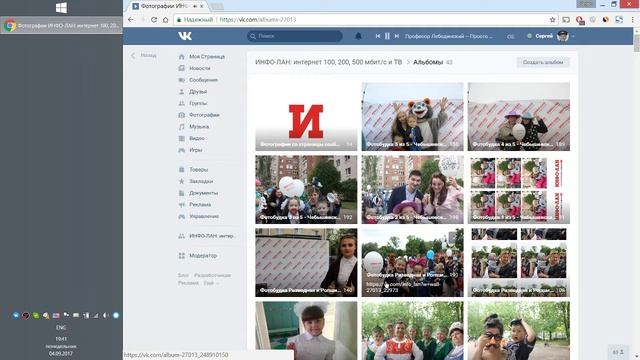Screen dimensions: 640x360
Task: Open ИНФО-ЛАН group shortcut in sidebar
Action: coord(207,236)
